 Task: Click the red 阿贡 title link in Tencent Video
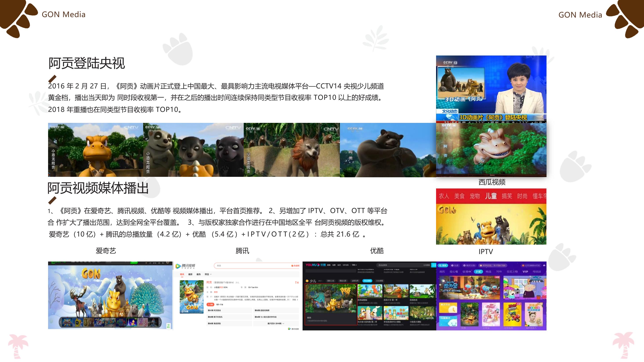point(209,282)
